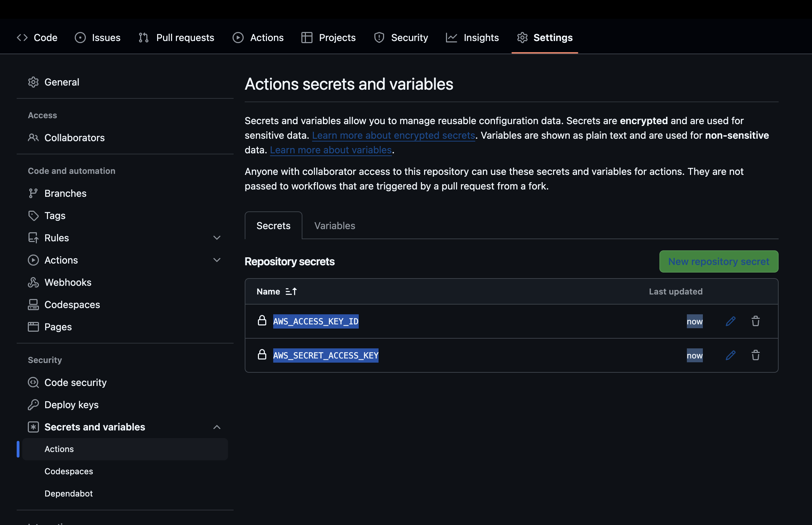Expand the Rules section chevron
This screenshot has width=812, height=525.
(217, 238)
